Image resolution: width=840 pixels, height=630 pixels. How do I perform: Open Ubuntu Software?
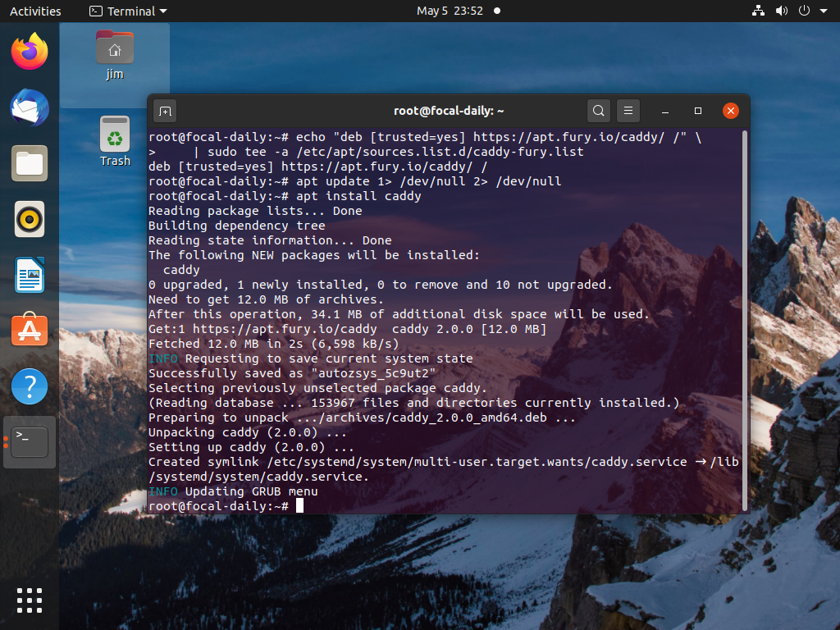tap(29, 330)
